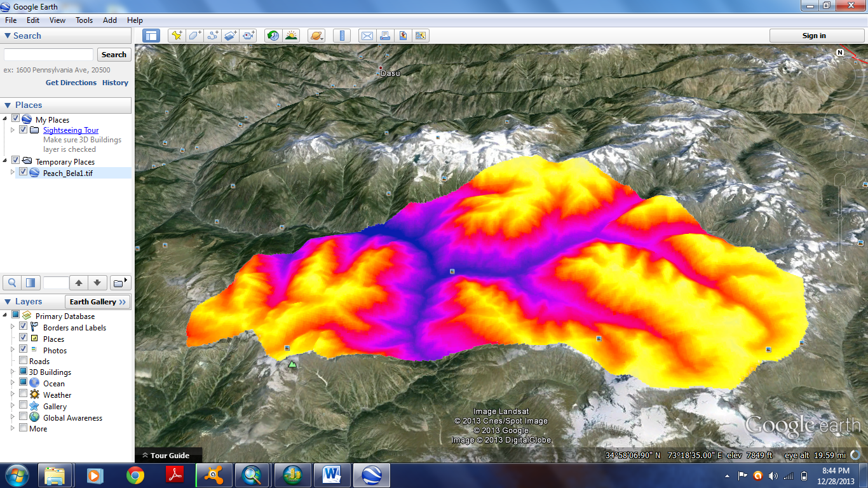Add a placemark with pushpin icon
This screenshot has height=488, width=868.
177,36
